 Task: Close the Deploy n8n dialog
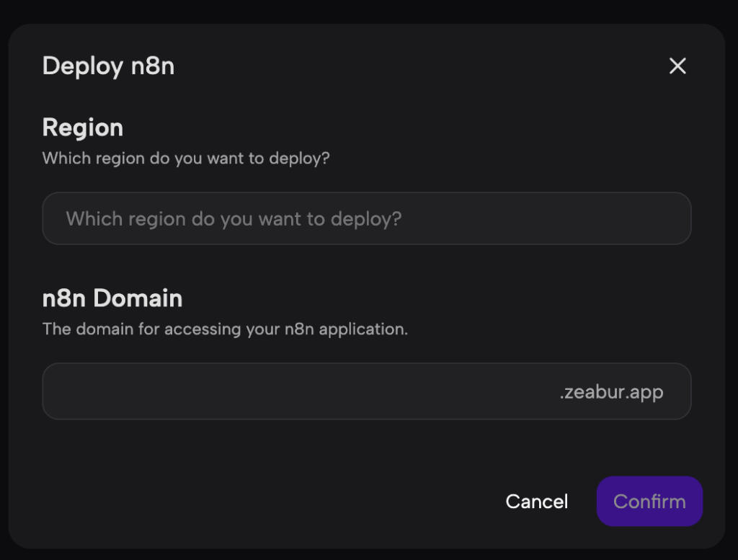pyautogui.click(x=677, y=66)
